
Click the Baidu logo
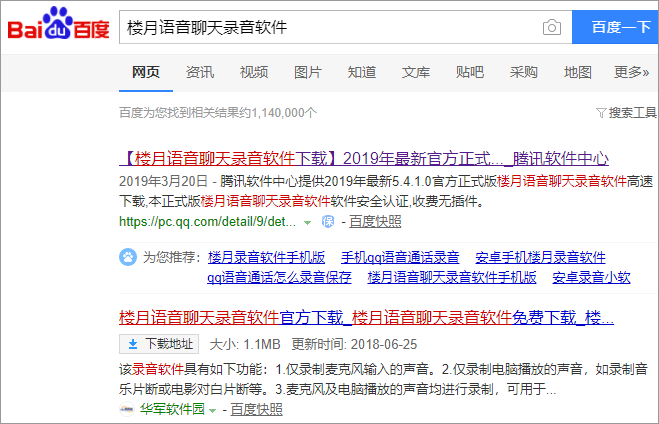point(58,23)
